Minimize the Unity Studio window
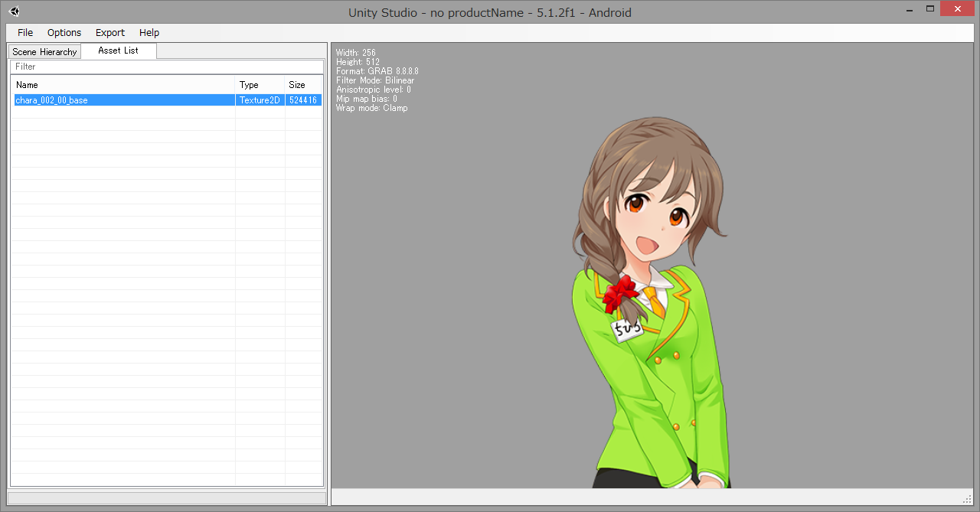Screen dimensions: 980x512 (908, 8)
